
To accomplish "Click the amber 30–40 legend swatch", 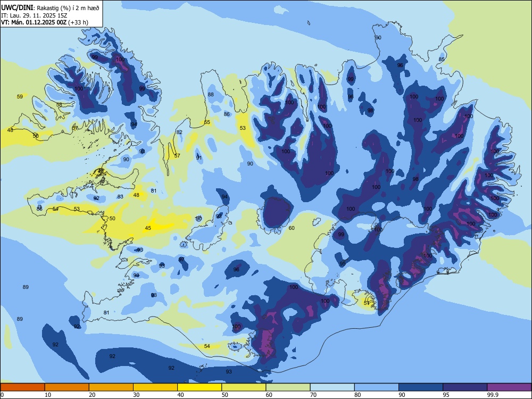I will click(x=155, y=387).
